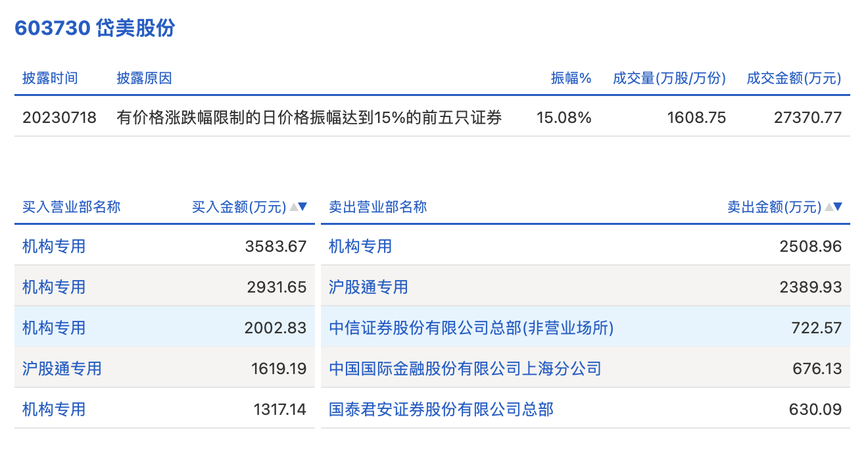The image size is (868, 451).
Task: Open 中国国际金融股份有限公司上海分公司 link
Action: [x=465, y=369]
